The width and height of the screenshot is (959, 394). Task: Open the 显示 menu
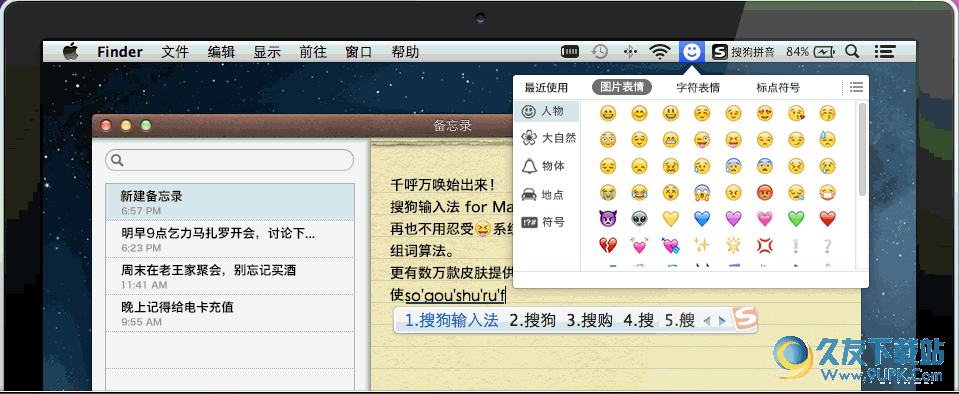point(267,52)
